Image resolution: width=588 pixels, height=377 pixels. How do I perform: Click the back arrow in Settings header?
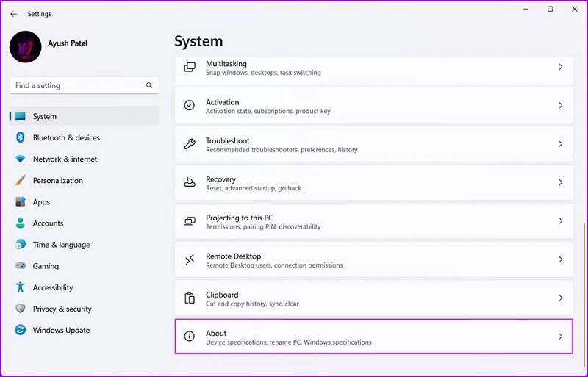[13, 14]
